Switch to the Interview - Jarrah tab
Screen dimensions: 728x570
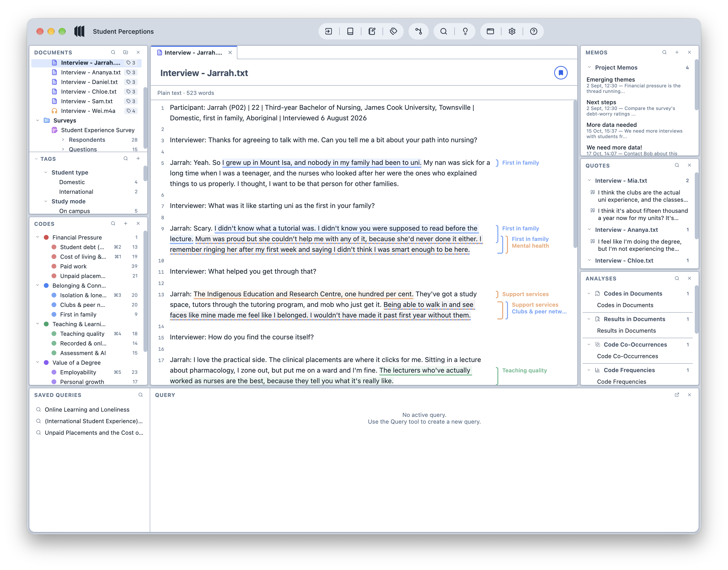point(193,52)
